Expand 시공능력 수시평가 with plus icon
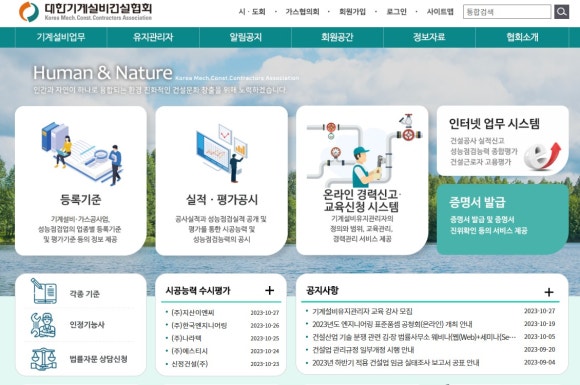580x385 pixels. (x=269, y=290)
